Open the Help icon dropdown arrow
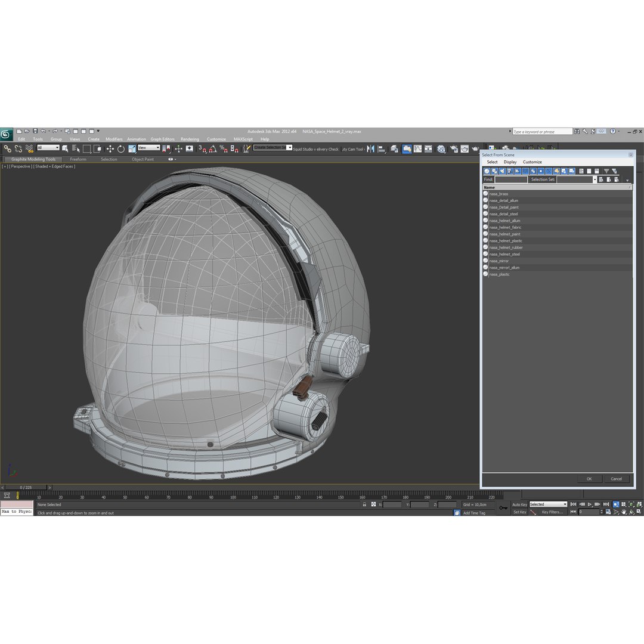644x644 pixels. 619,131
